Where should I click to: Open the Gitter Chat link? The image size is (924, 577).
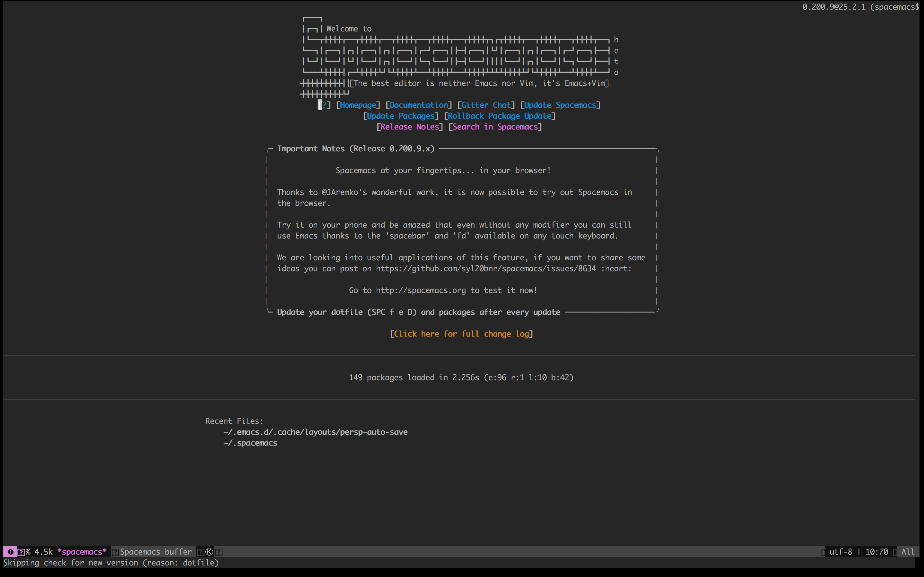486,105
